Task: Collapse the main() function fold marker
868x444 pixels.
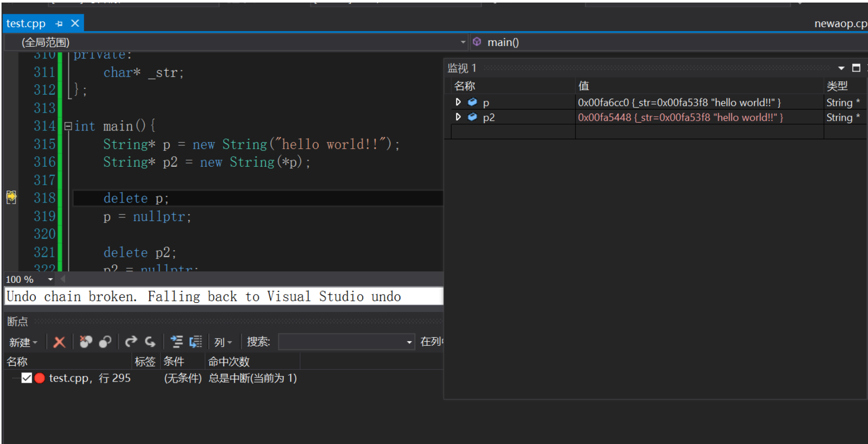Action: (x=68, y=126)
